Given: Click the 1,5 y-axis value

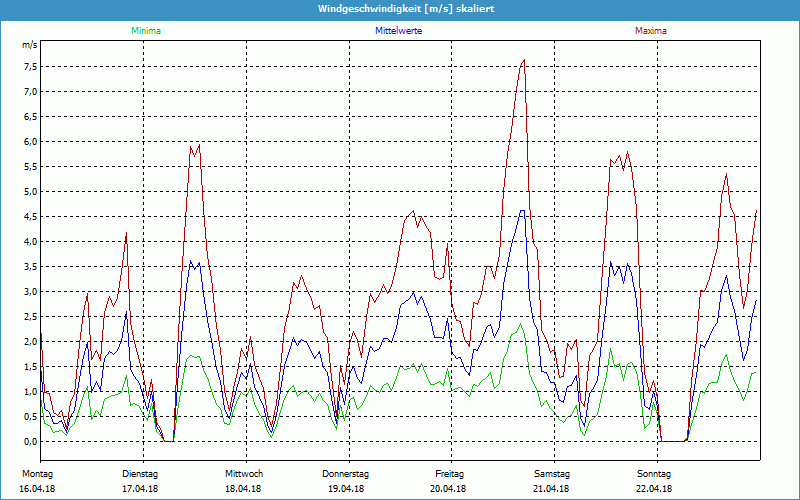Looking at the screenshot, I should (x=30, y=367).
